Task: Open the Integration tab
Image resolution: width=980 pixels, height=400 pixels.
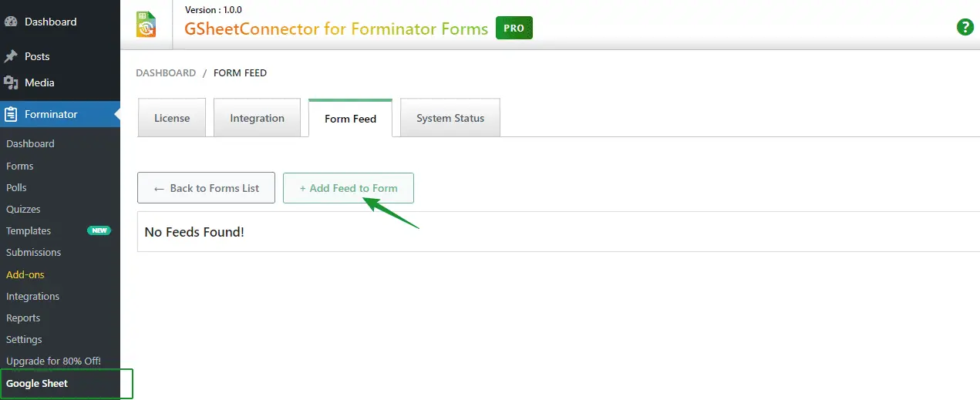Action: pyautogui.click(x=257, y=118)
